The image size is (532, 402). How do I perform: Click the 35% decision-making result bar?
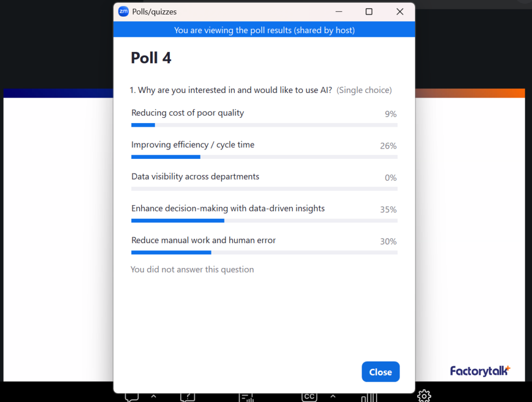click(x=178, y=221)
